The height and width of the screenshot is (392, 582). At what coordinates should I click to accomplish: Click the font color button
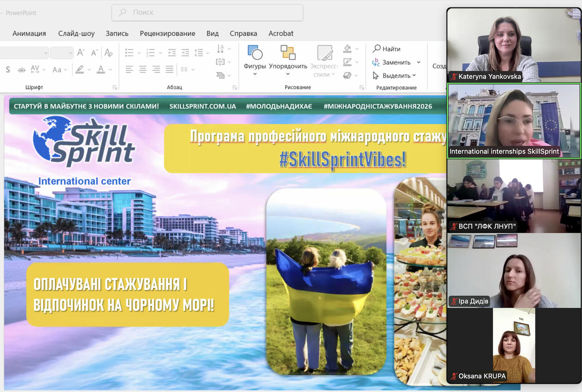tap(101, 70)
